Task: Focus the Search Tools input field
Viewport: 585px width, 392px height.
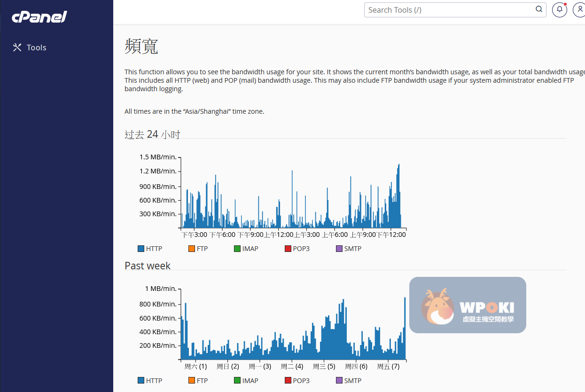Action: coord(449,10)
